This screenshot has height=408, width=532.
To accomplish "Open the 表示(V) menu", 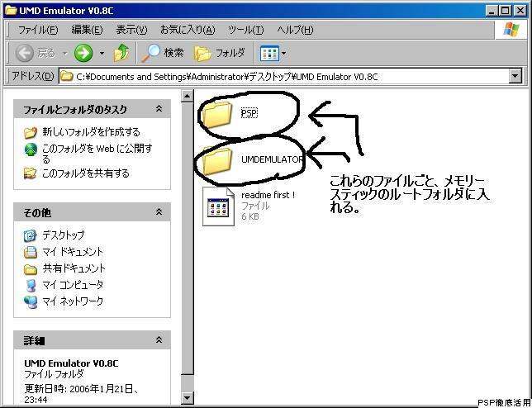I will point(131,30).
